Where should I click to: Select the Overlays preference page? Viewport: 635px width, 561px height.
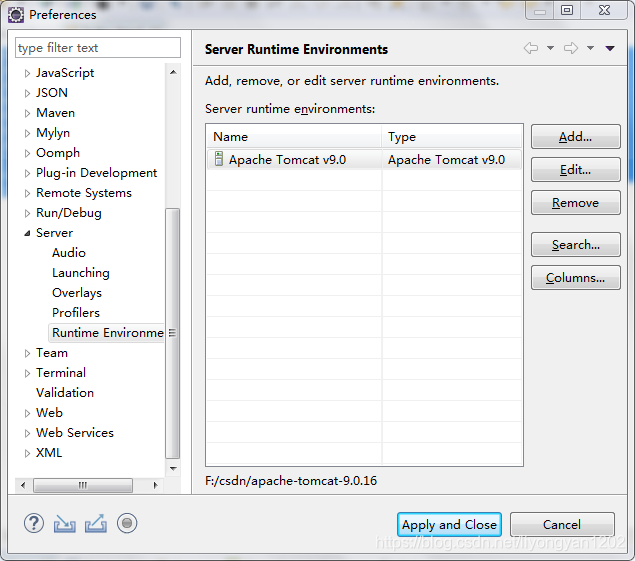pyautogui.click(x=77, y=293)
